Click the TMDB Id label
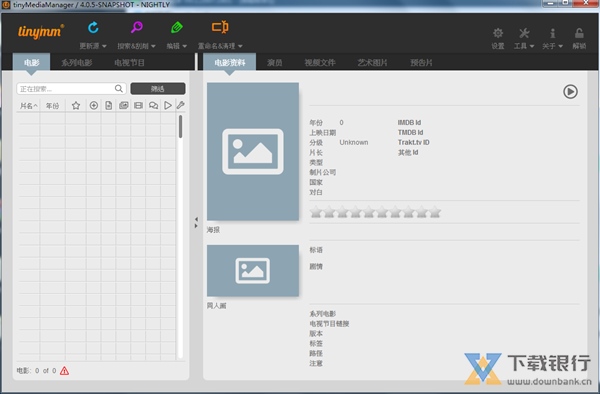The image size is (600, 394). tap(410, 133)
